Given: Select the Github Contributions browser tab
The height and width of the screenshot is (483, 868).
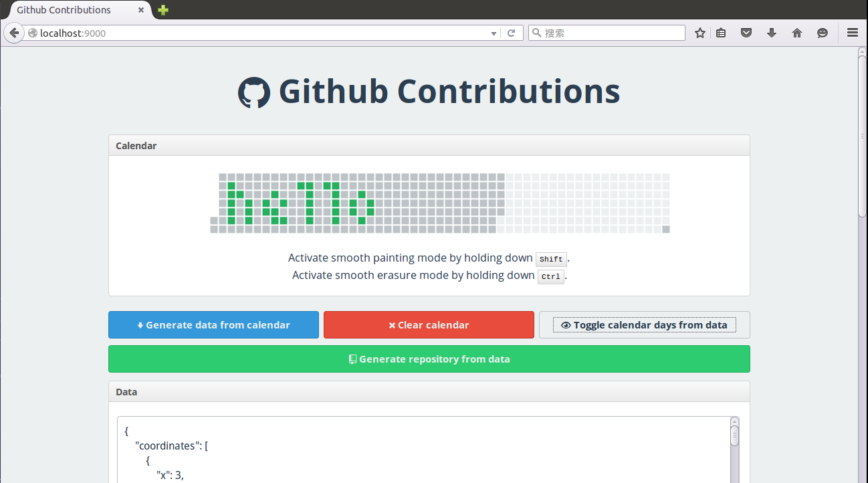Looking at the screenshot, I should (x=76, y=10).
